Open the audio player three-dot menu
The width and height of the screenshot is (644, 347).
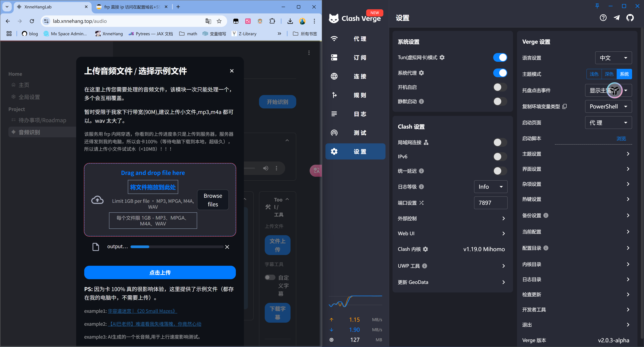pyautogui.click(x=276, y=168)
